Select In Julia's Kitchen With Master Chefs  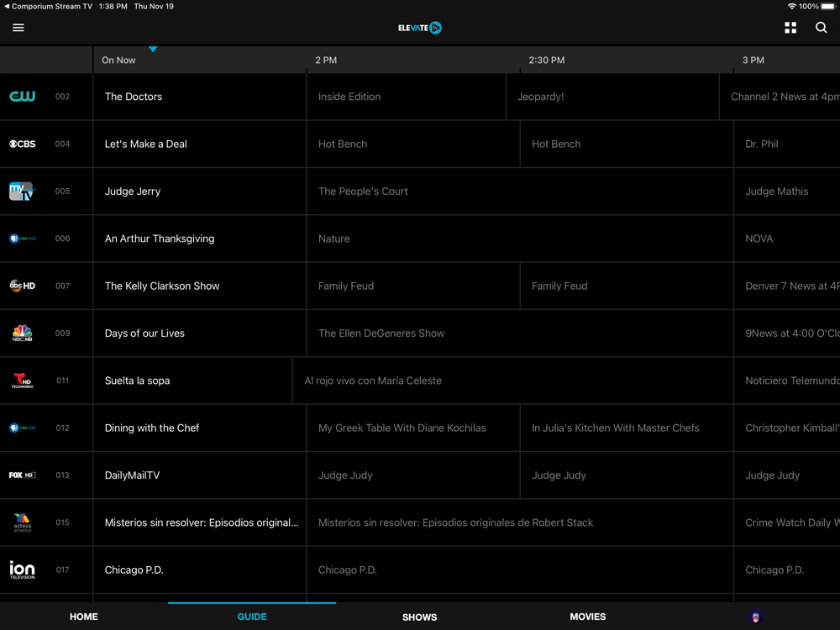pos(627,428)
